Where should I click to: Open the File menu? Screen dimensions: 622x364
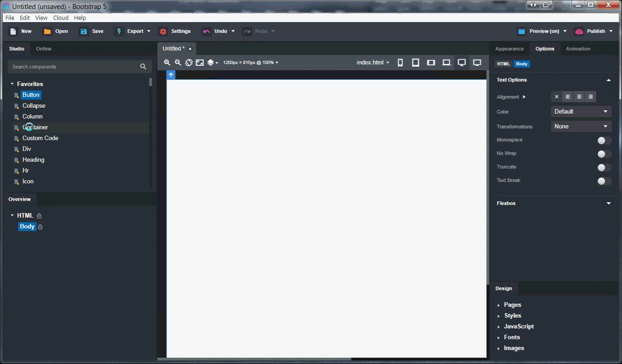tap(10, 18)
